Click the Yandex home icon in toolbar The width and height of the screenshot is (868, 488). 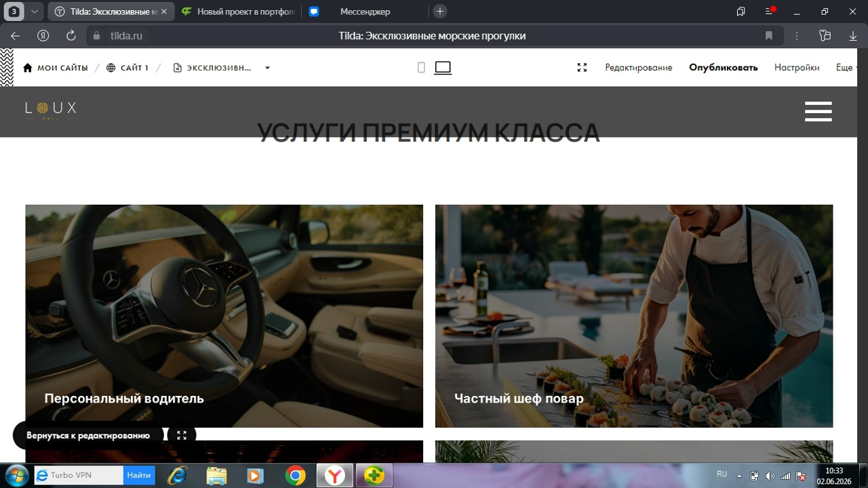tap(43, 36)
